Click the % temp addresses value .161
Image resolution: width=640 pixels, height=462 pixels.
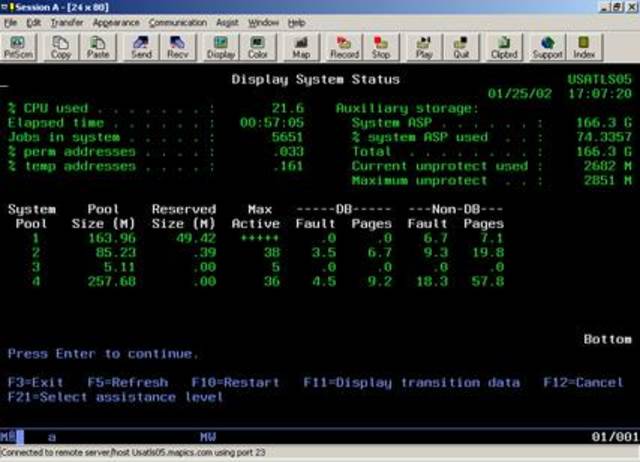point(288,166)
